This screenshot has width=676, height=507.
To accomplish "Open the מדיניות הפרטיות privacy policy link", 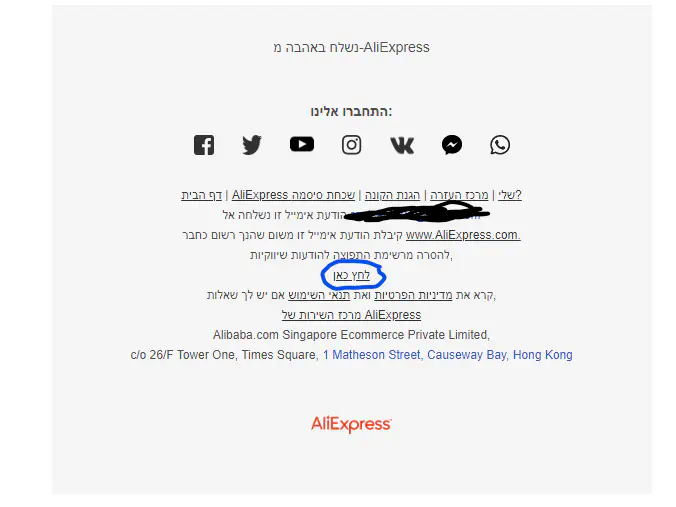I will [413, 295].
